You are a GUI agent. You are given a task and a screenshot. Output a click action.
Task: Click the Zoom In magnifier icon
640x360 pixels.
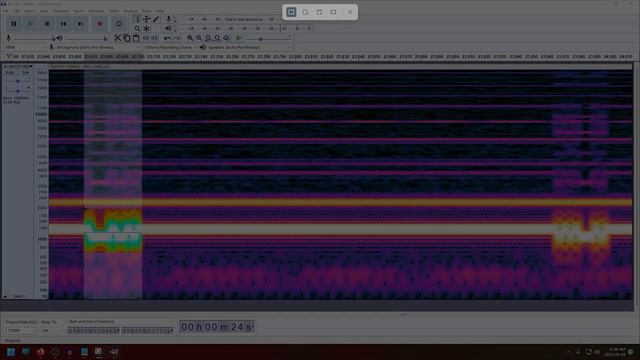click(x=190, y=38)
